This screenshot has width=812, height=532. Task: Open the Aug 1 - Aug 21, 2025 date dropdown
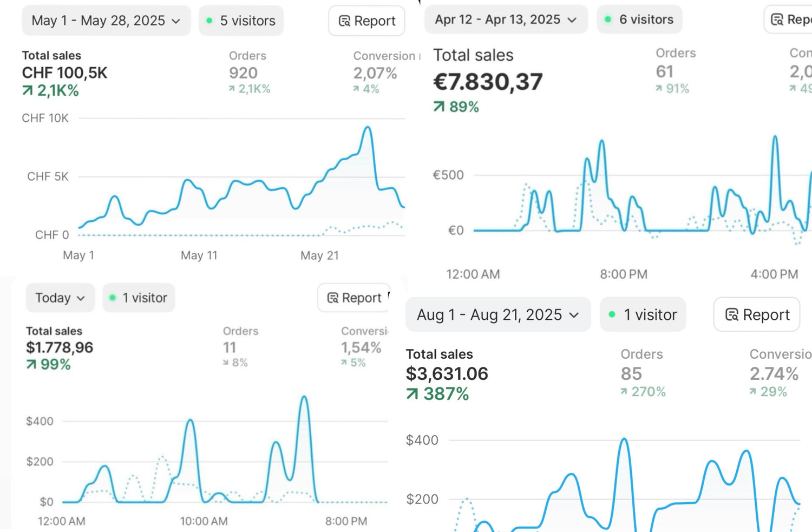(498, 314)
